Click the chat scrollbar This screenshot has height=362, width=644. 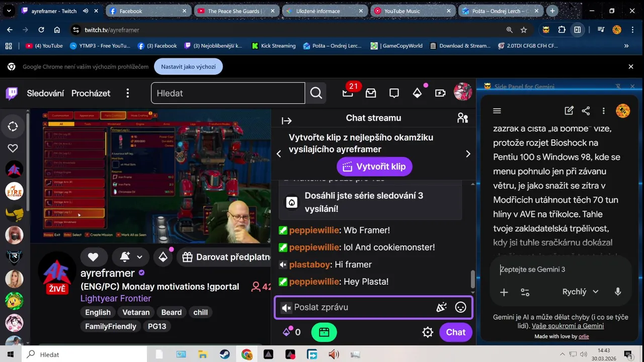coord(472,280)
